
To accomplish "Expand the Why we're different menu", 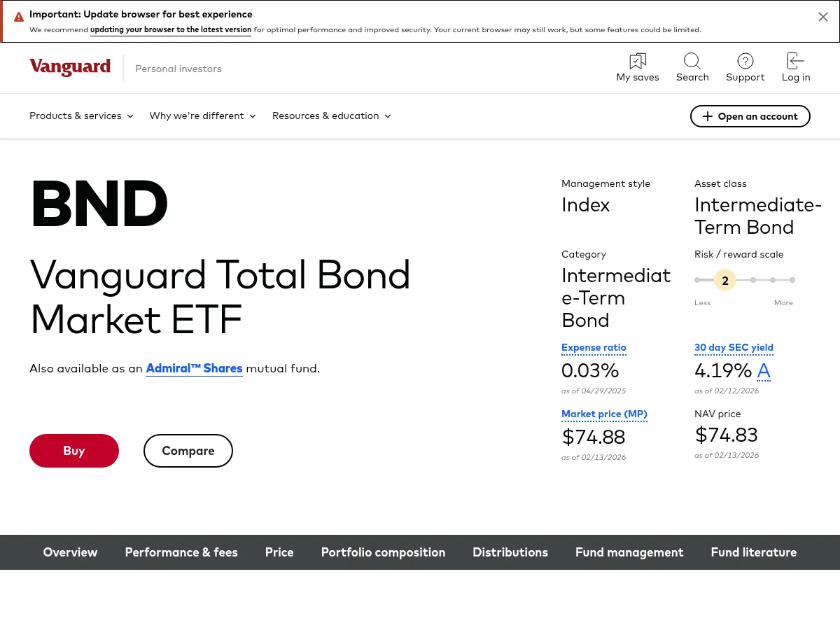I will tap(202, 115).
